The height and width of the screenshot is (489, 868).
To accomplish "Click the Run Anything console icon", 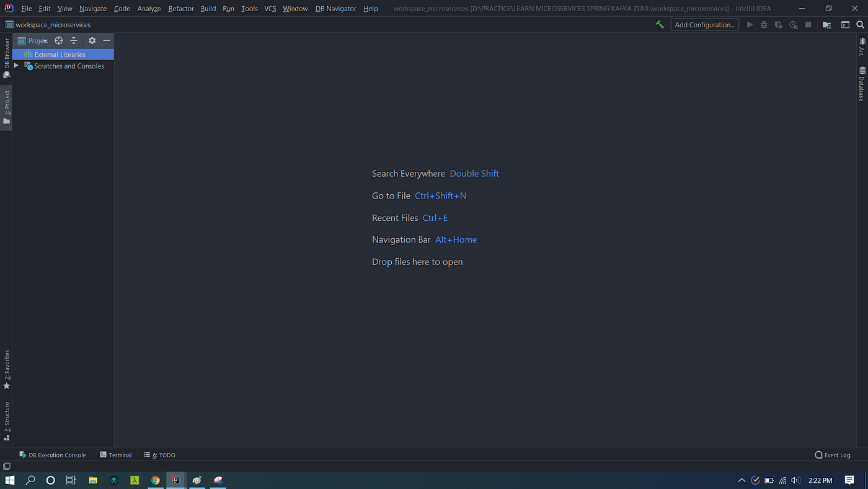I will coord(845,25).
